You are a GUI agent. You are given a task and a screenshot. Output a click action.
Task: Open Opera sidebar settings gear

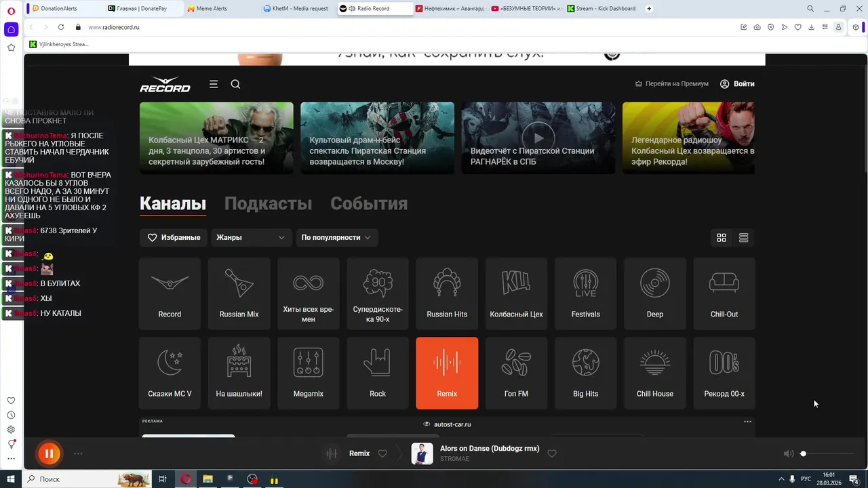11,430
